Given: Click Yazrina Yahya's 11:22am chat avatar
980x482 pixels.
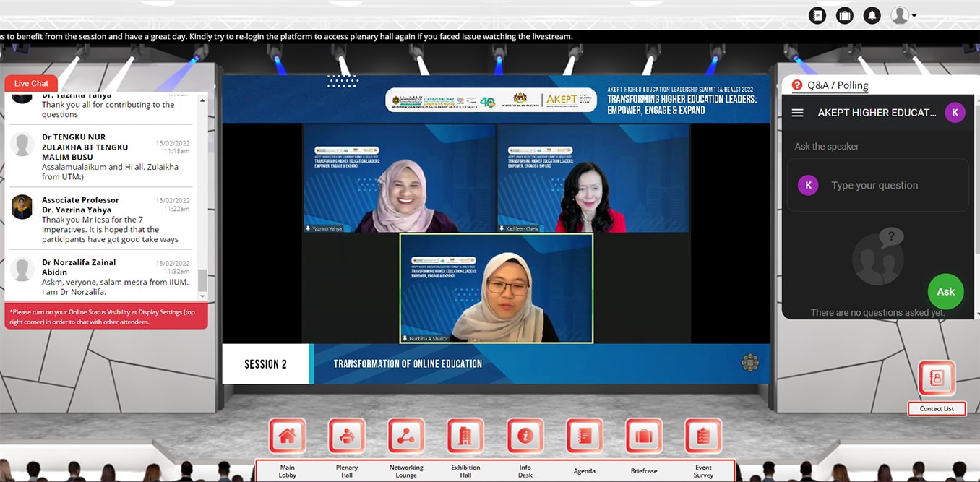Looking at the screenshot, I should tap(22, 207).
